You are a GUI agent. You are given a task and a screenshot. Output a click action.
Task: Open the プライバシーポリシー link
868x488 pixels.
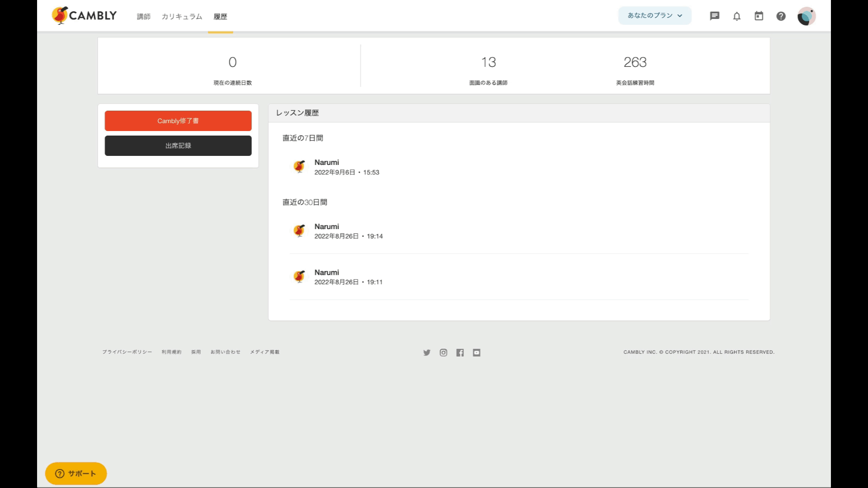pos(127,352)
